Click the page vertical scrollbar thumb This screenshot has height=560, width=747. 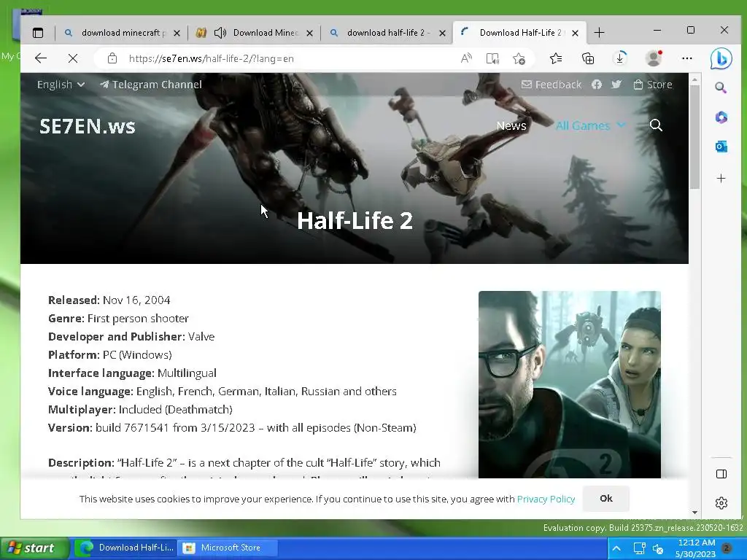pyautogui.click(x=694, y=137)
